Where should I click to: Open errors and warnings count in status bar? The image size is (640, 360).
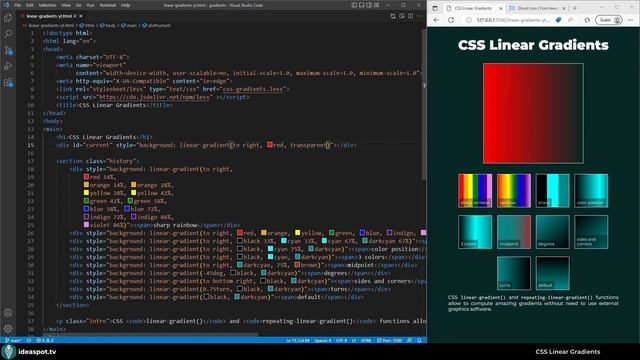pyautogui.click(x=45, y=340)
